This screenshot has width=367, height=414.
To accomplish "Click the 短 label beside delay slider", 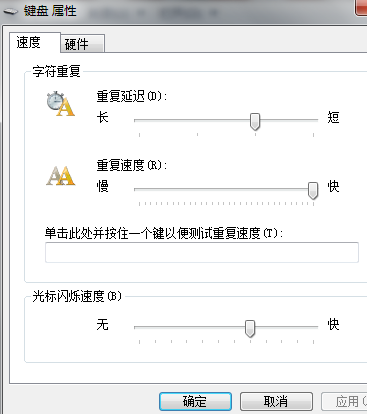I will coord(333,117).
